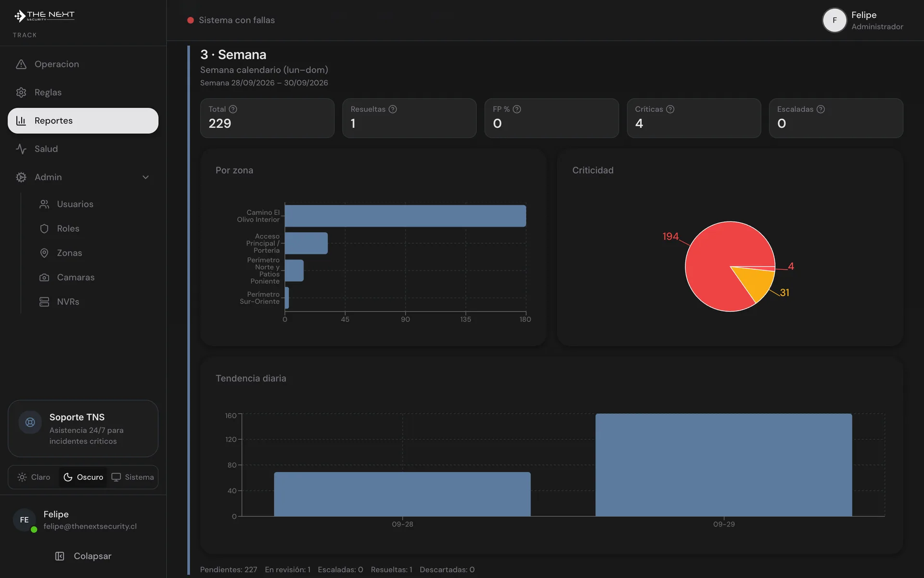Click the 09-28 bar in Tendencia diaria

pos(402,494)
